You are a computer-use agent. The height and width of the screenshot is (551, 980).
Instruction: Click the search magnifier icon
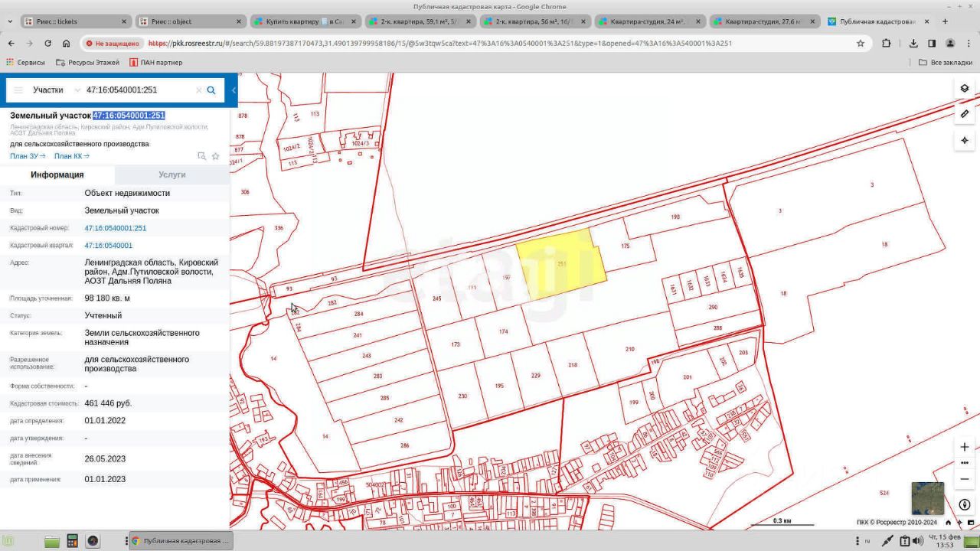coord(211,90)
